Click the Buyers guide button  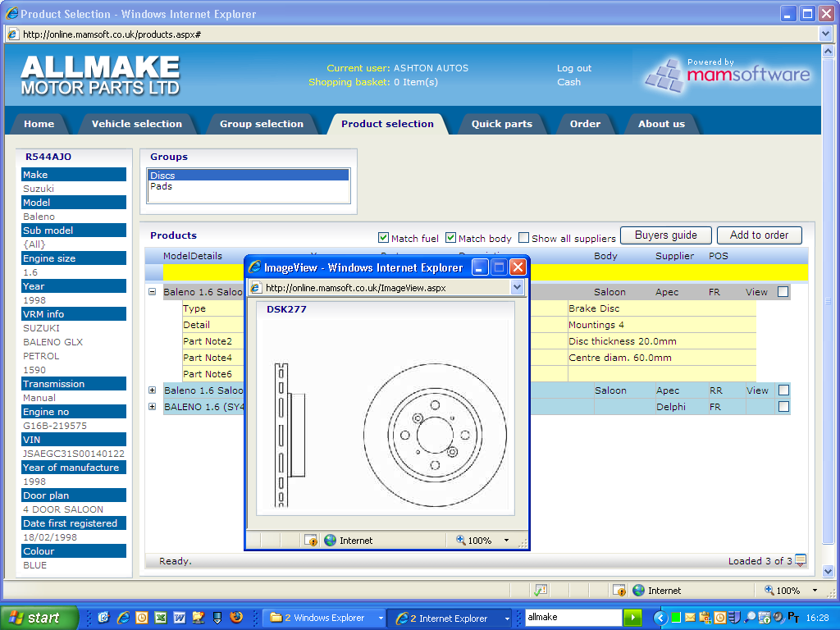click(x=666, y=235)
